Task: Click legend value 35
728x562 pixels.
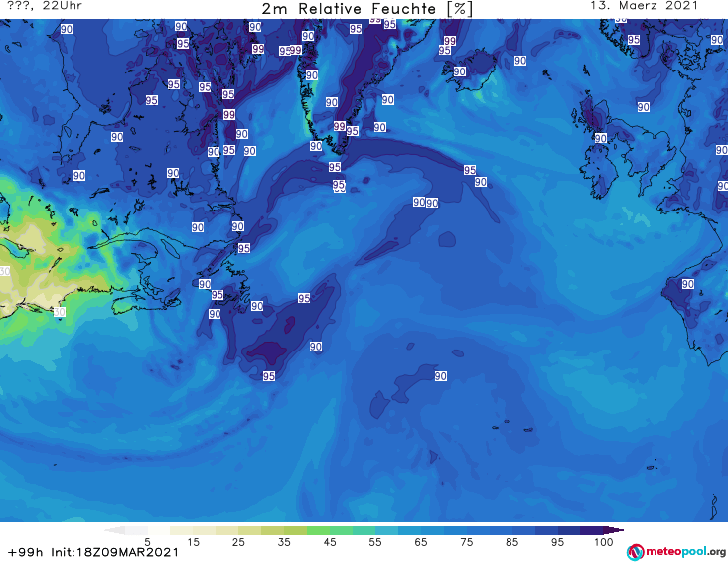Action: pyautogui.click(x=284, y=542)
